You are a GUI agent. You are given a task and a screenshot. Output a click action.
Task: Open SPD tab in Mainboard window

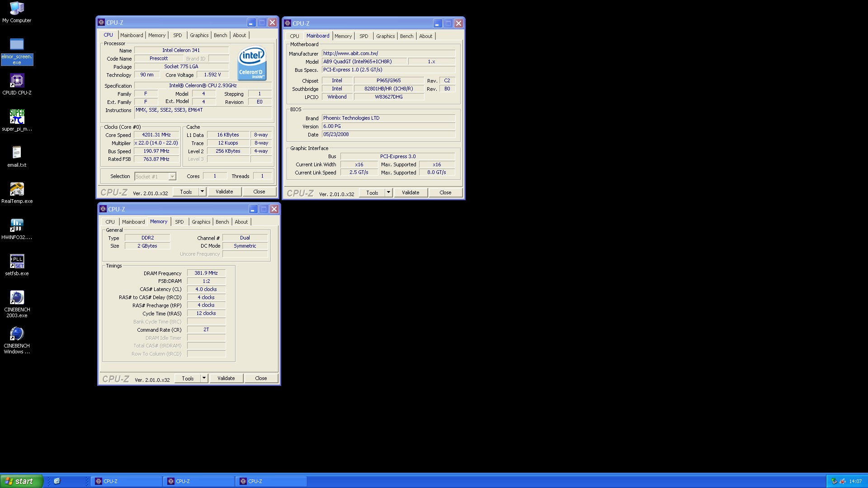pyautogui.click(x=364, y=36)
